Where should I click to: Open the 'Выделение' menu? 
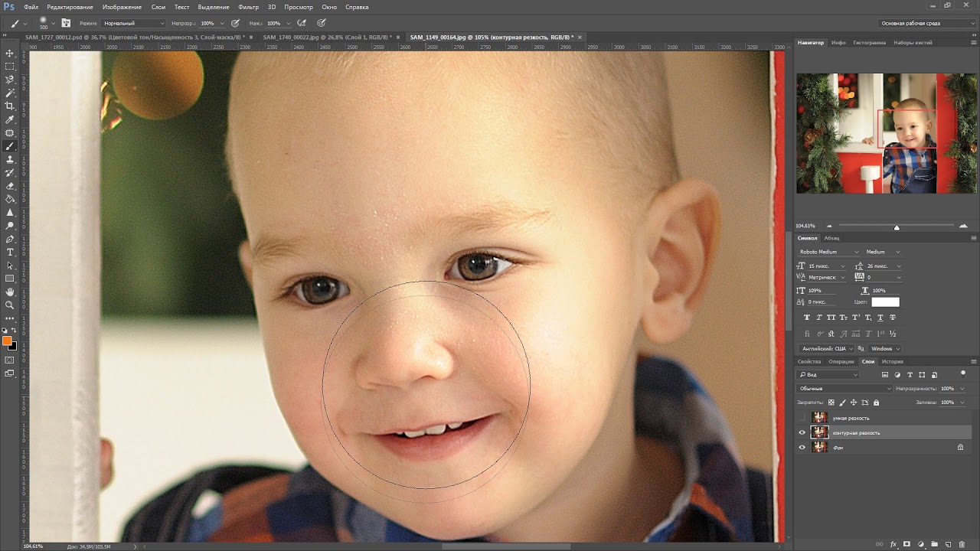pyautogui.click(x=214, y=7)
